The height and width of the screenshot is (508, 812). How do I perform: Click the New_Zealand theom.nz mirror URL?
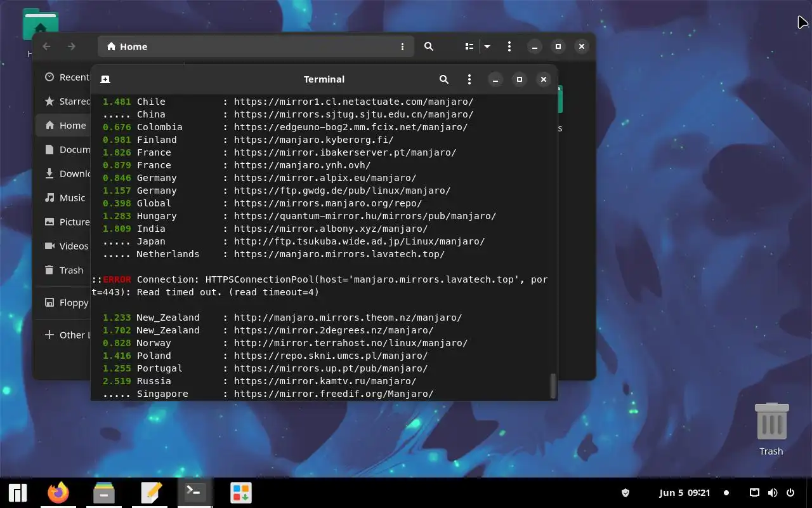pyautogui.click(x=348, y=317)
